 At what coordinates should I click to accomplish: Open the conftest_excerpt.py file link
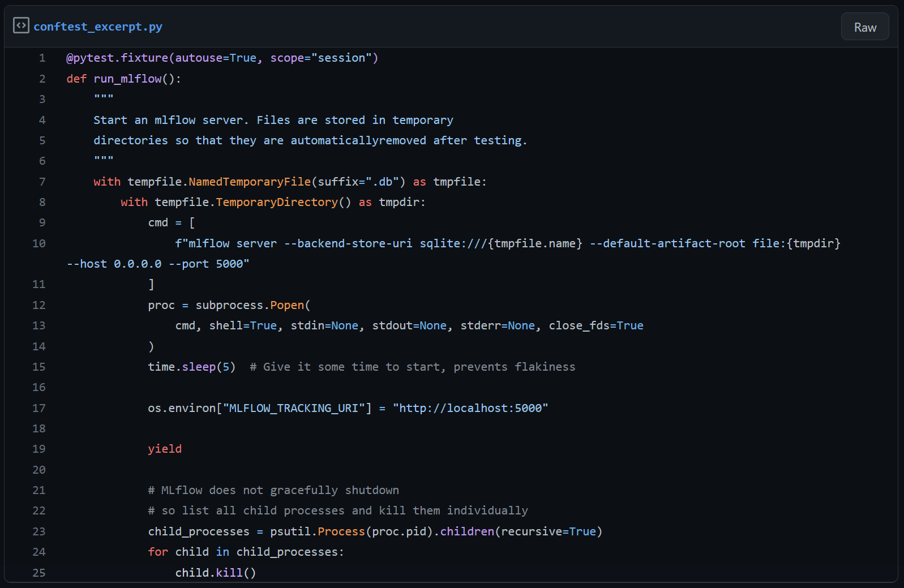(98, 27)
